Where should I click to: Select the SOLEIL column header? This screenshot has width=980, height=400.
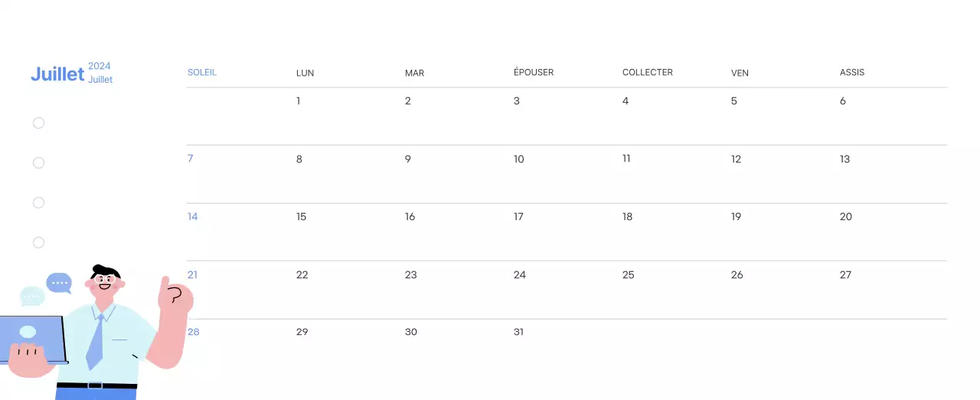202,73
